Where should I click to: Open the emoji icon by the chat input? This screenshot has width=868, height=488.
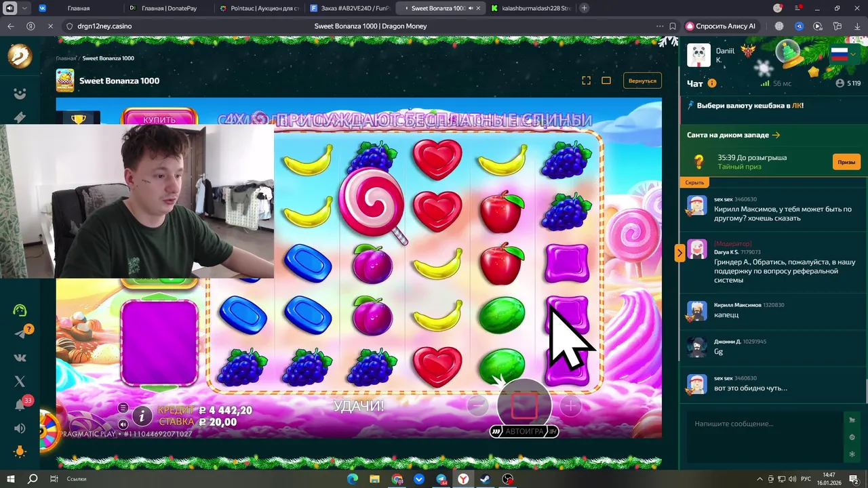pos(852,437)
